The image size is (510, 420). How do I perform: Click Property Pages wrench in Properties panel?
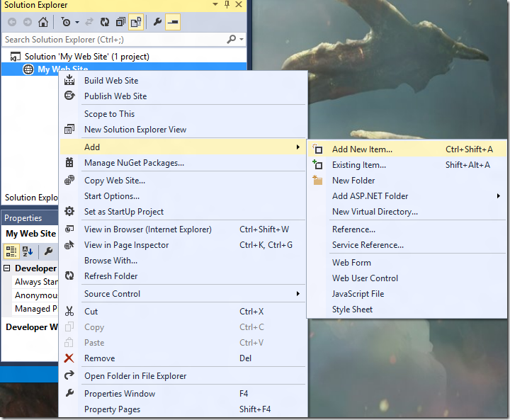48,251
